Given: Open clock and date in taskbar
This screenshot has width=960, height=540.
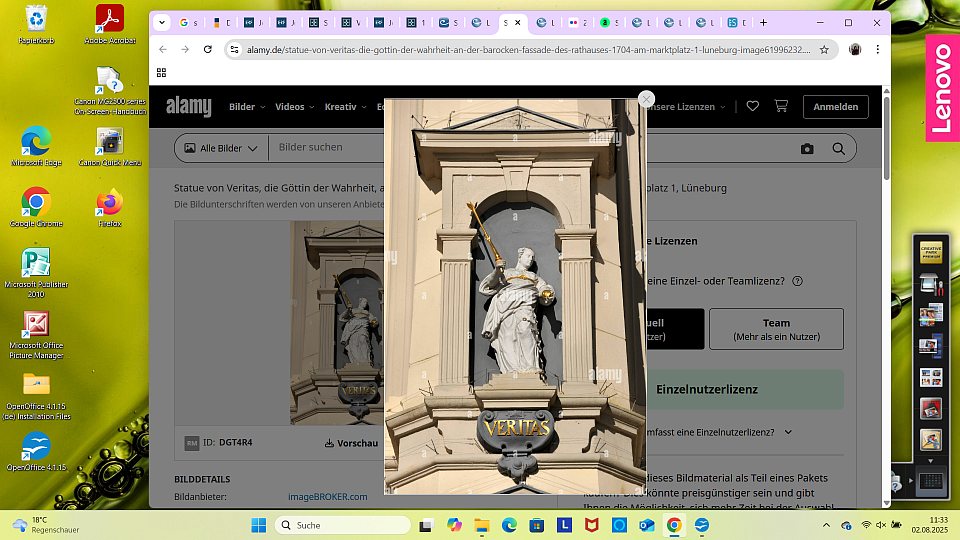Looking at the screenshot, I should [x=929, y=525].
